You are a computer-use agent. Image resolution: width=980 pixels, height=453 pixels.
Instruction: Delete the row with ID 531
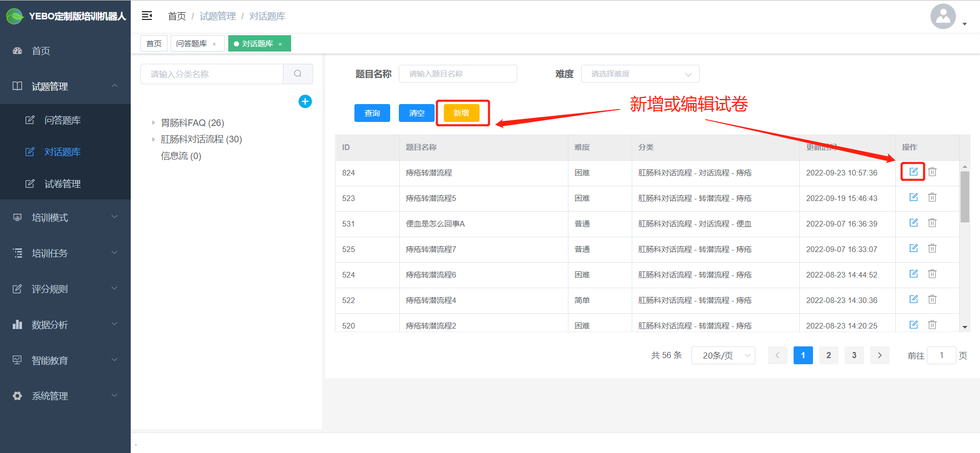pos(932,222)
